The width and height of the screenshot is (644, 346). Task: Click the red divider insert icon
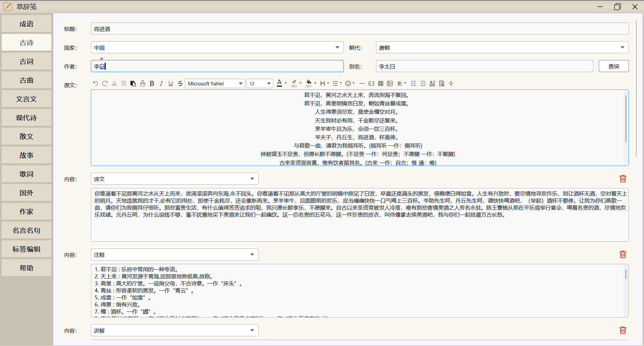(x=451, y=83)
